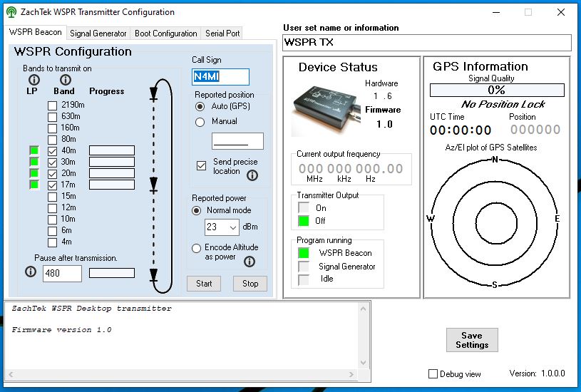The width and height of the screenshot is (581, 392).
Task: Uncheck the 17m band checkbox
Action: (52, 185)
